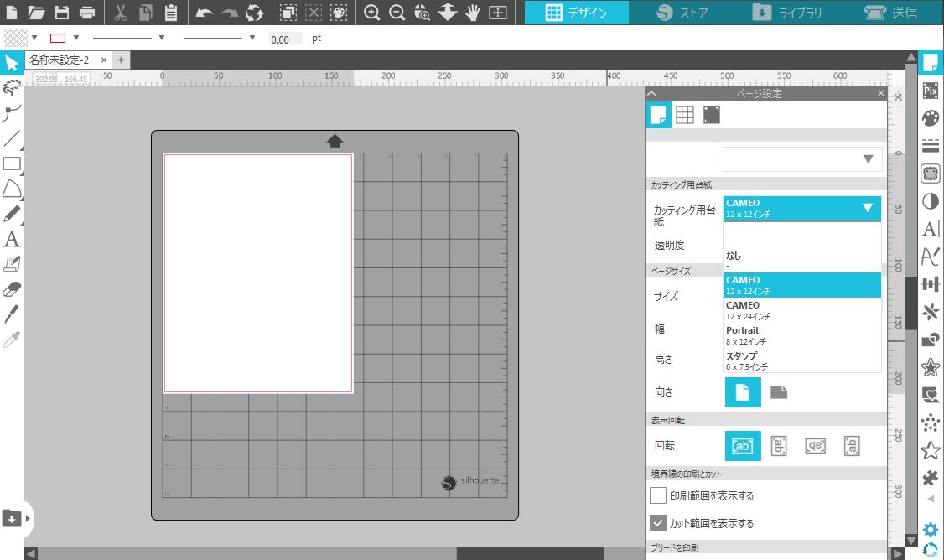Open the fill pattern swatch

(x=16, y=38)
